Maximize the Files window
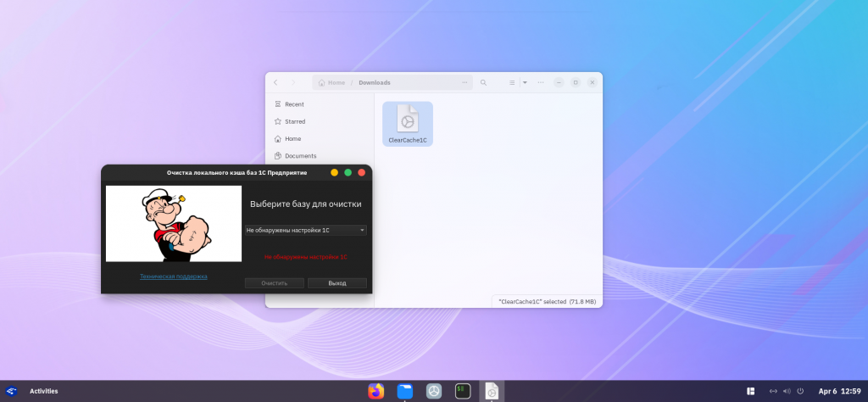868x402 pixels. click(x=576, y=82)
